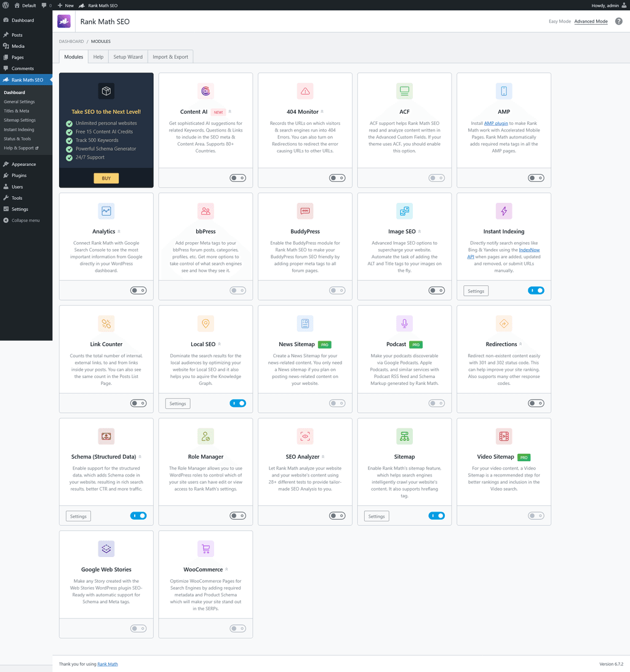This screenshot has height=672, width=630.
Task: Click DASHBOARD in the breadcrumb
Action: tap(71, 42)
